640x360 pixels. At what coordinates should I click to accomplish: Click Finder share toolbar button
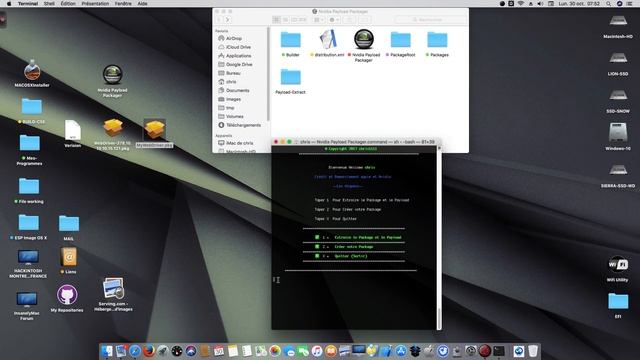click(349, 20)
